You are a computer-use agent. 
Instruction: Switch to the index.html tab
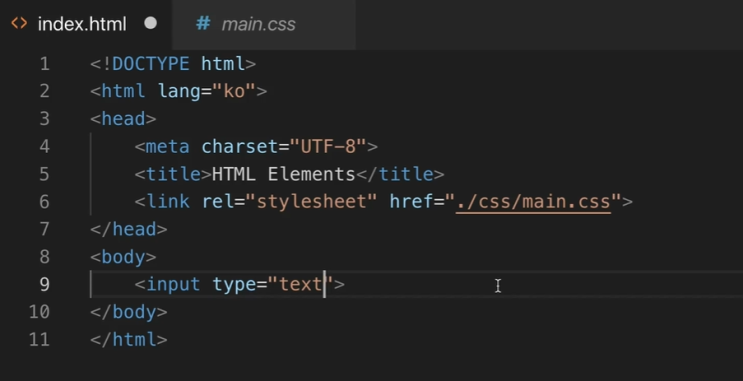click(x=86, y=24)
